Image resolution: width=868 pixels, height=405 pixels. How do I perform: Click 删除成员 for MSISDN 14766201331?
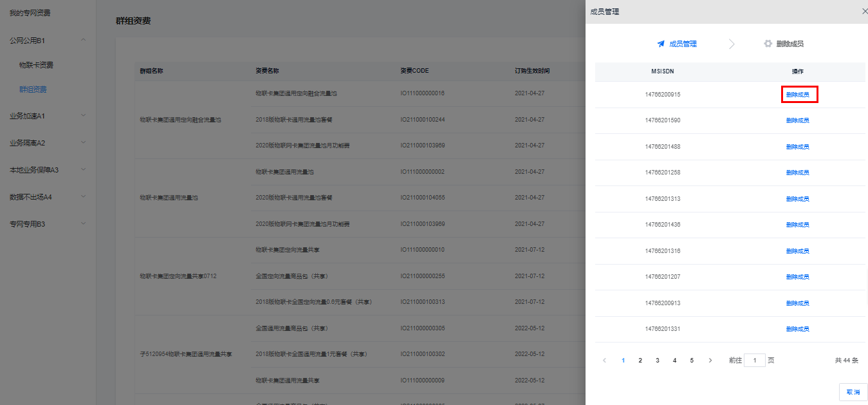797,329
